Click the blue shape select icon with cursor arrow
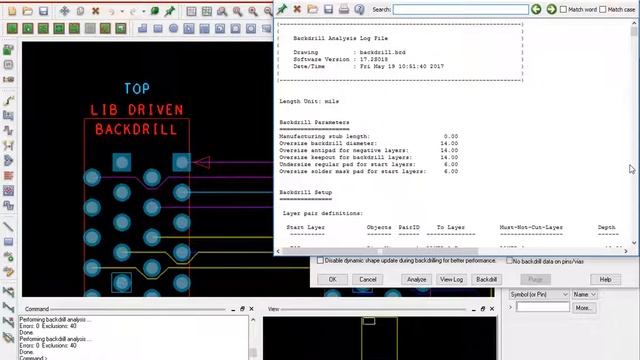This screenshot has width=640, height=360. click(189, 28)
